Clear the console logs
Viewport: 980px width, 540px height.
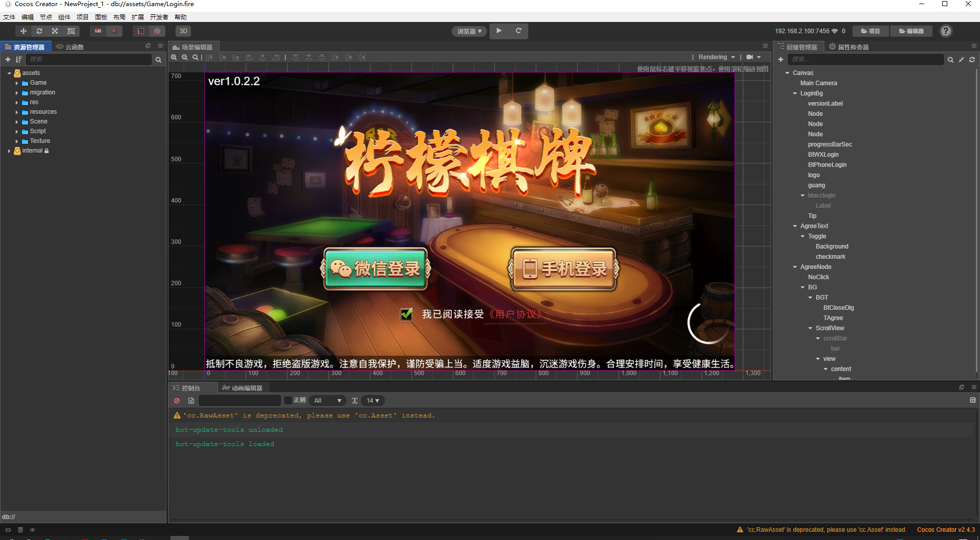point(177,401)
